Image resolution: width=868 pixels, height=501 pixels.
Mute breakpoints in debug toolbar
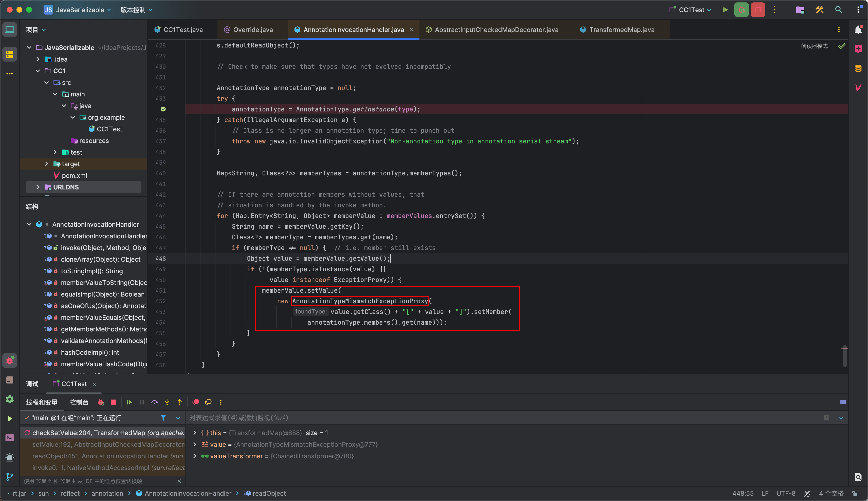pyautogui.click(x=209, y=402)
